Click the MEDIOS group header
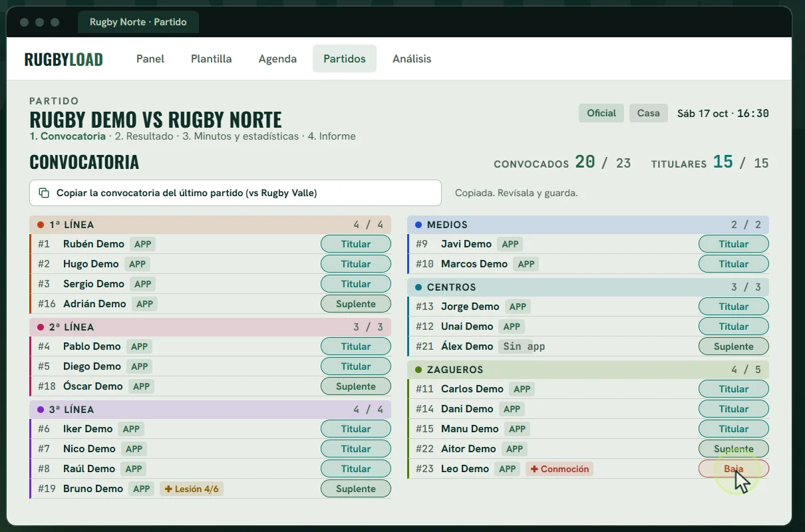This screenshot has height=532, width=805. (588, 225)
